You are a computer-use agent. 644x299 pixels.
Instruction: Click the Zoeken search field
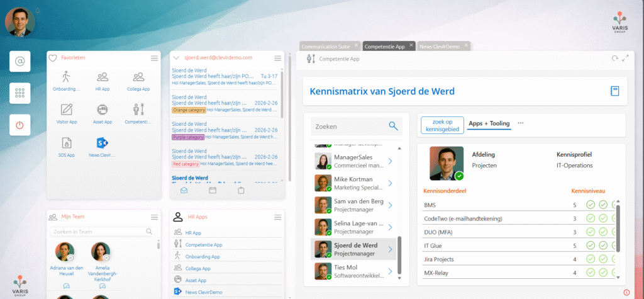click(x=349, y=126)
